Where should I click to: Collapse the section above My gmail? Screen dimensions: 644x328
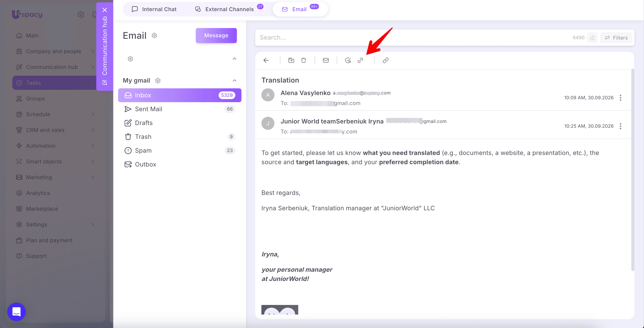(x=235, y=59)
